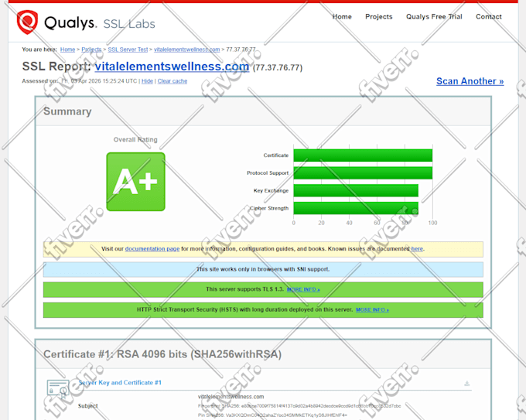
Task: Follow the Projects breadcrumb link
Action: (x=91, y=50)
